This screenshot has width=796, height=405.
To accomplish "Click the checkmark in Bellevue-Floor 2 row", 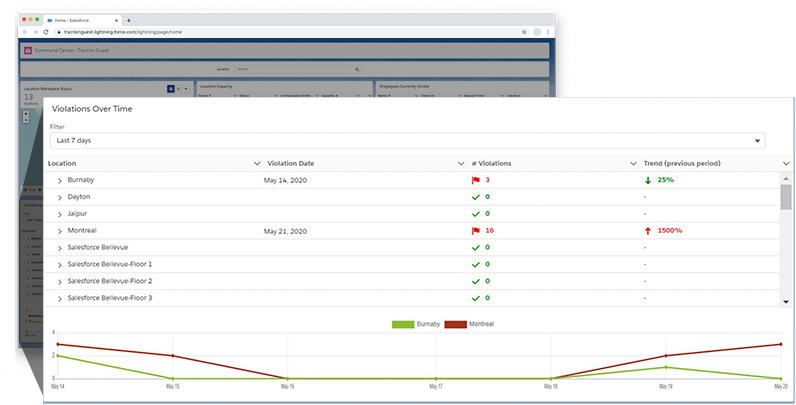I will [x=476, y=281].
